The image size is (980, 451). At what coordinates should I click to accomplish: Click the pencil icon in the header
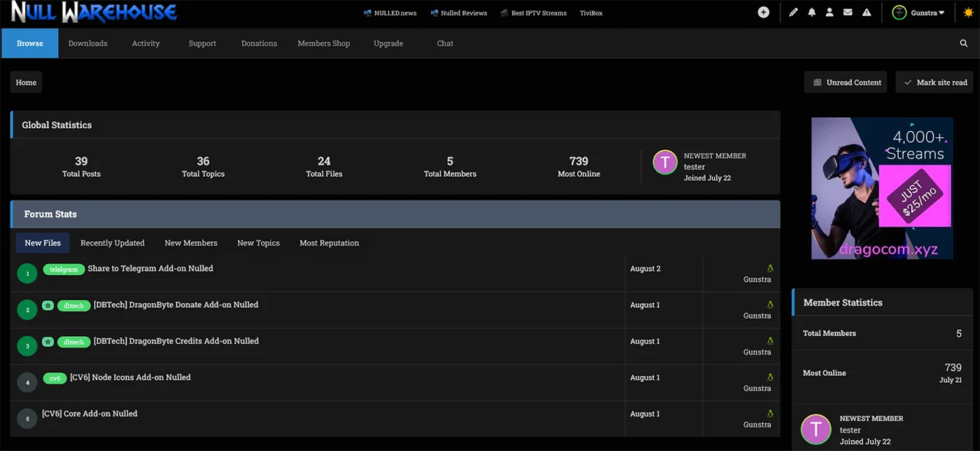point(793,12)
